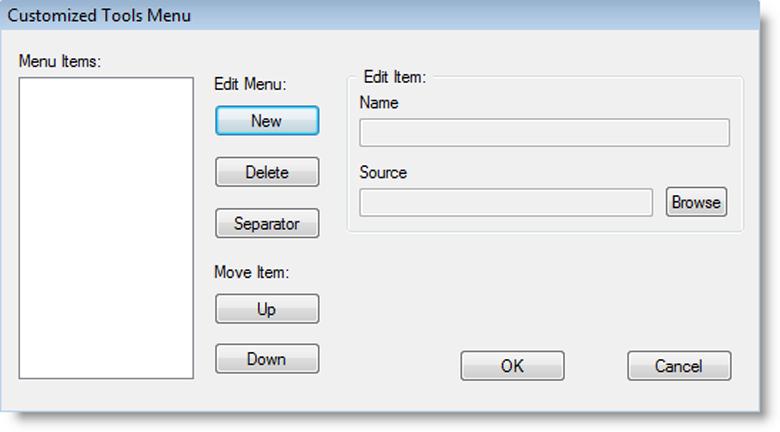
Task: Move the item Up
Action: tap(267, 309)
